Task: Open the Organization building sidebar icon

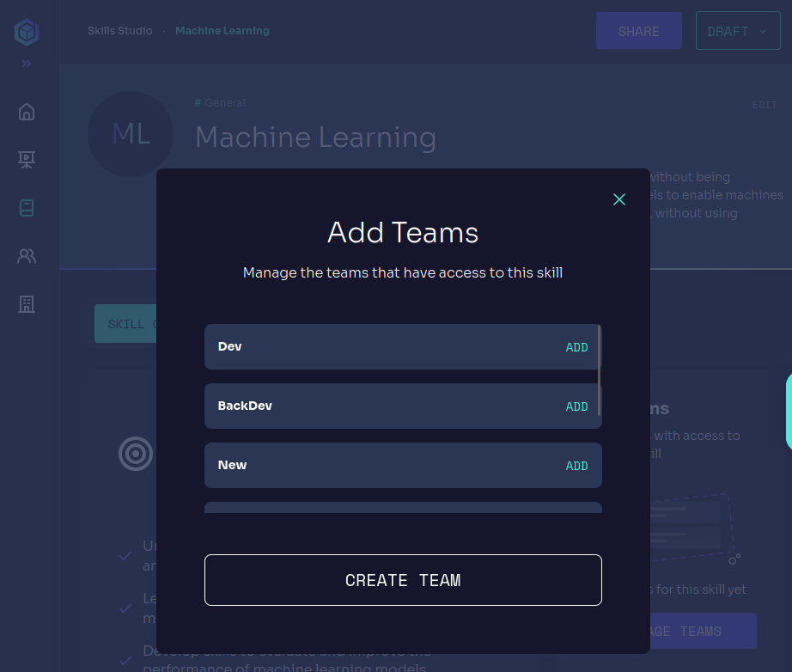Action: (x=27, y=304)
